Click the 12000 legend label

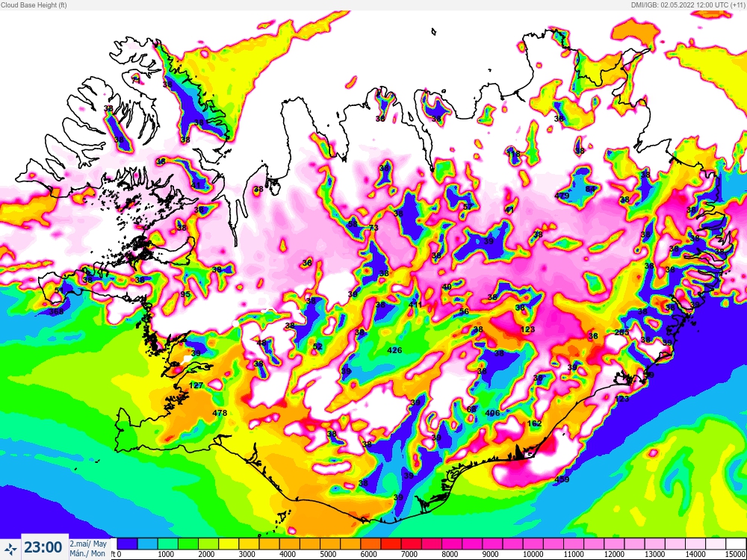coord(613,554)
